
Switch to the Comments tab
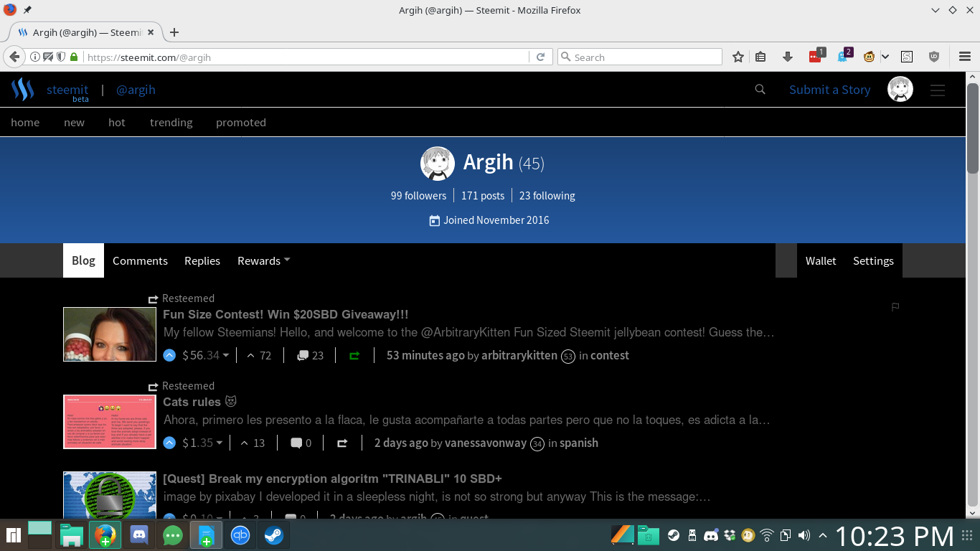click(140, 260)
